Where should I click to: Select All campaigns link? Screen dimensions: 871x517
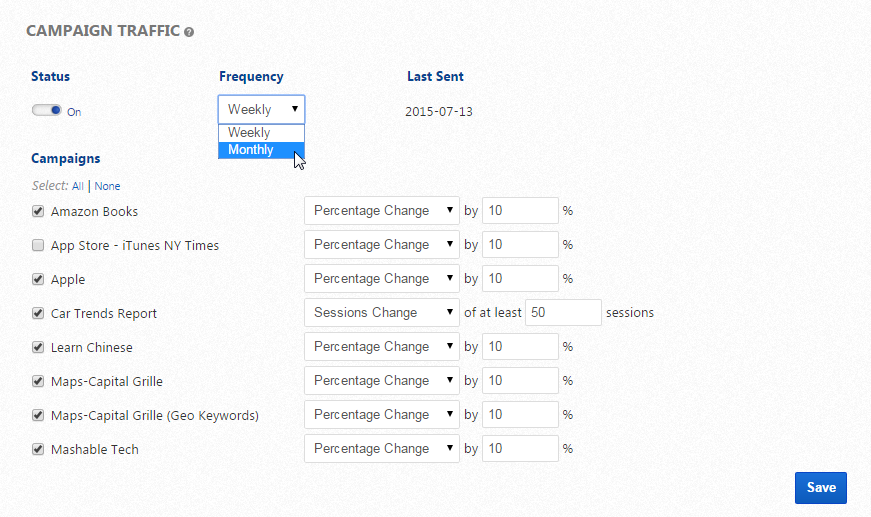tap(78, 186)
